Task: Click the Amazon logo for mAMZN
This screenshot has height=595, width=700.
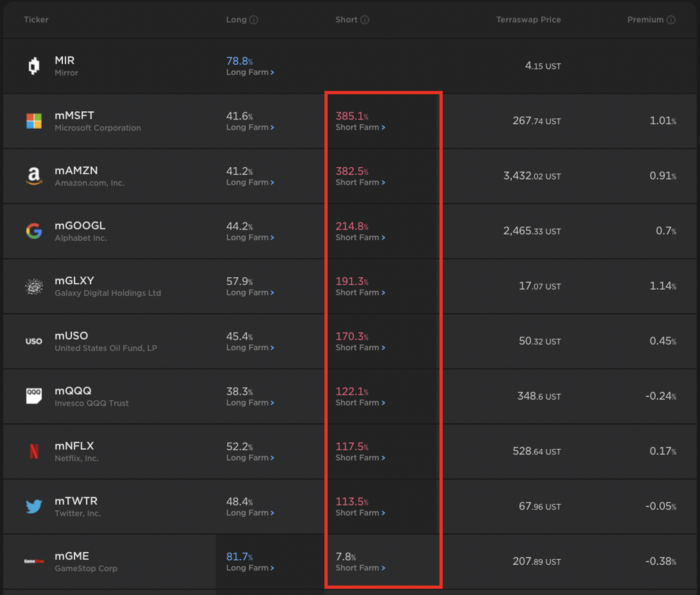Action: [x=34, y=176]
